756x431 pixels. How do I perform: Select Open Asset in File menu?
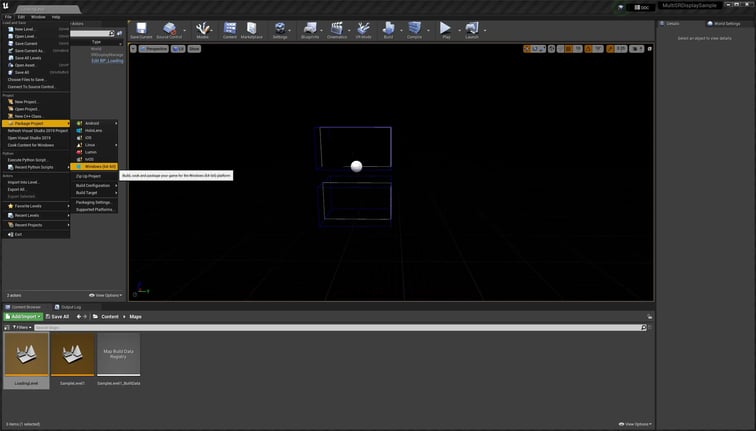[36, 65]
